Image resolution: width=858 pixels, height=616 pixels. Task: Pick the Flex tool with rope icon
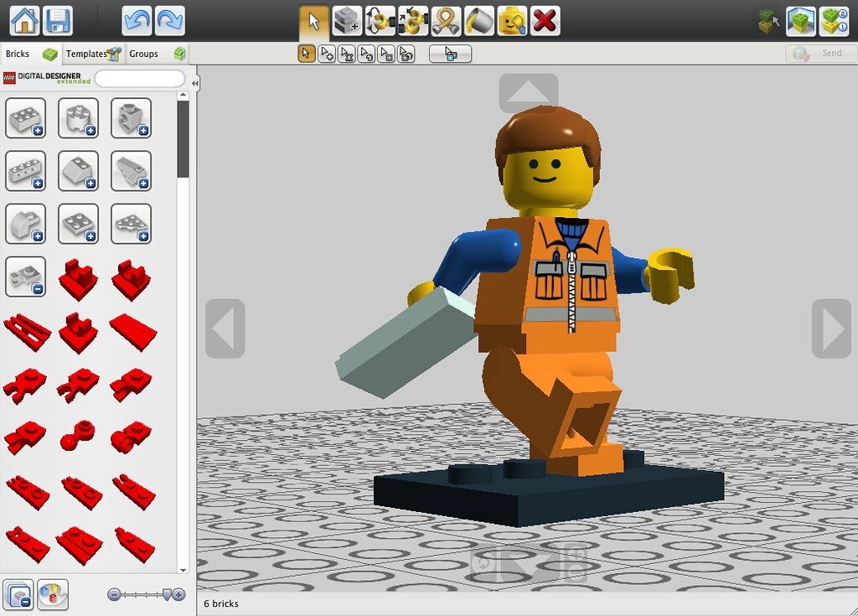[446, 21]
